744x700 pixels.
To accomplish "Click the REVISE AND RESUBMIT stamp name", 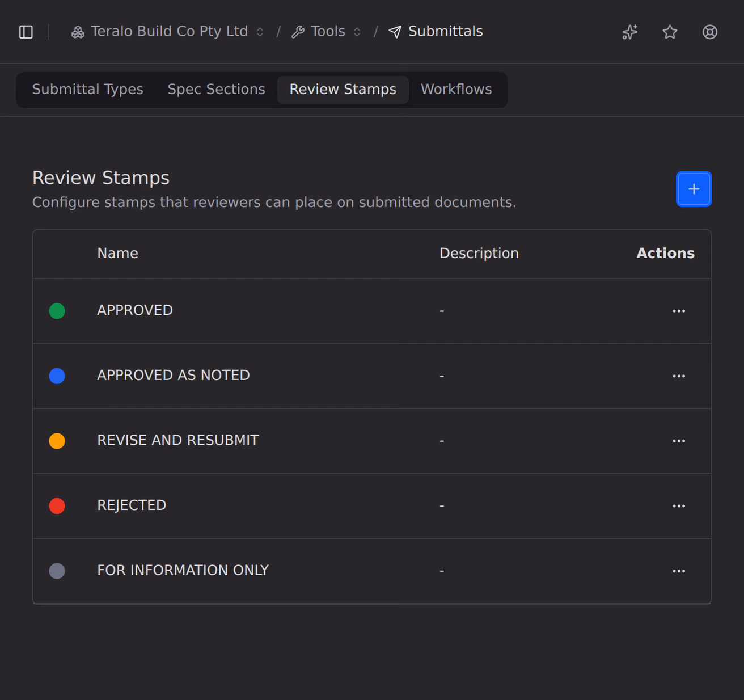I will click(x=178, y=440).
